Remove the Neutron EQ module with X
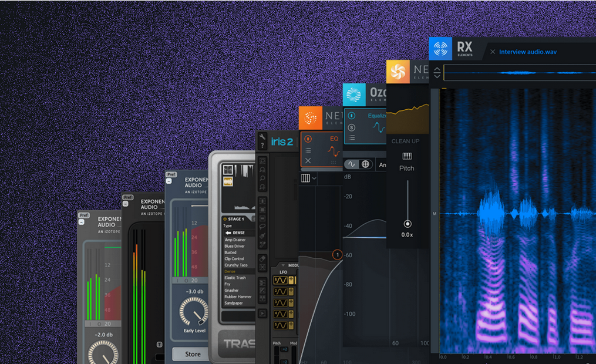Image resolution: width=596 pixels, height=364 pixels. [308, 161]
